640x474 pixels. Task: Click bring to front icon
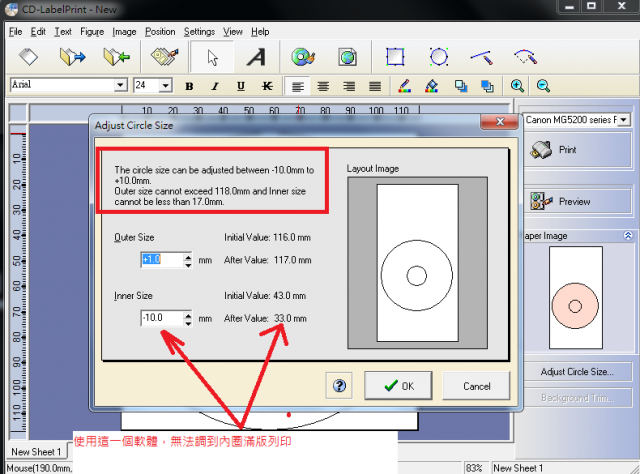[461, 86]
